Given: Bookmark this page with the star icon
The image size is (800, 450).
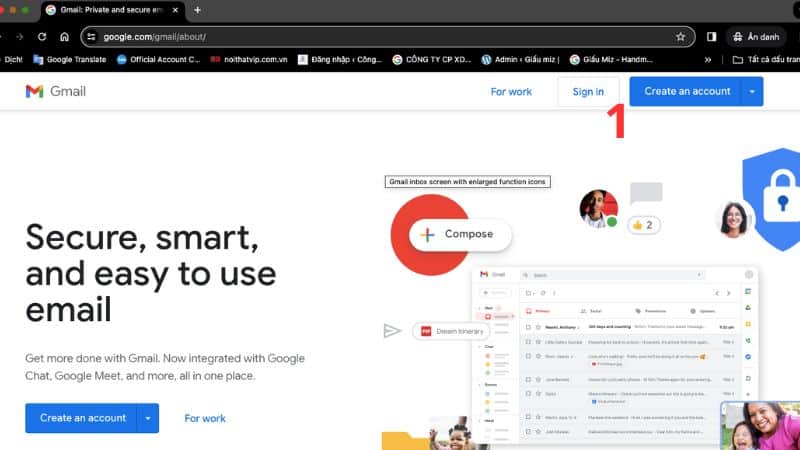Looking at the screenshot, I should point(680,37).
